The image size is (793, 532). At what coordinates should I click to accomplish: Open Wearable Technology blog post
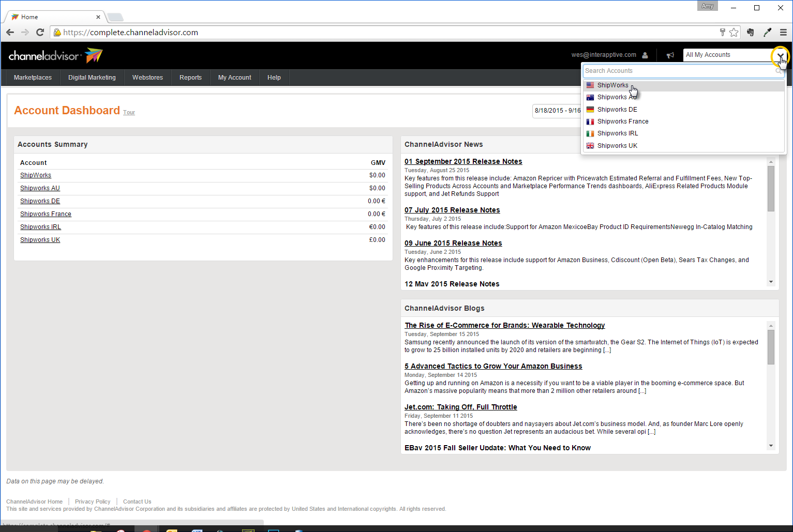point(505,325)
